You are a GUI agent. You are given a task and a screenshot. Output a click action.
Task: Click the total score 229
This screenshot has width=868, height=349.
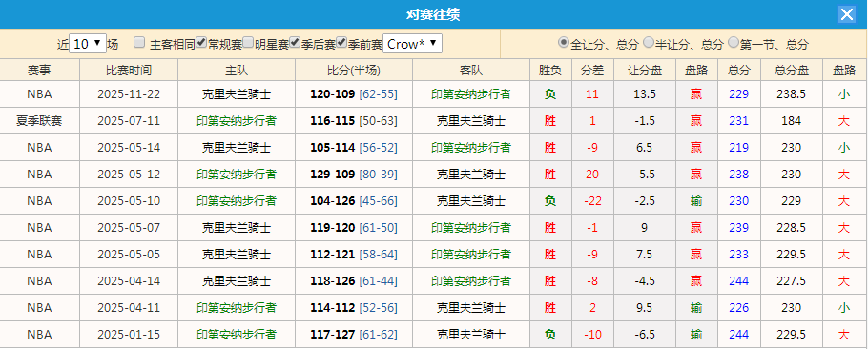(739, 94)
